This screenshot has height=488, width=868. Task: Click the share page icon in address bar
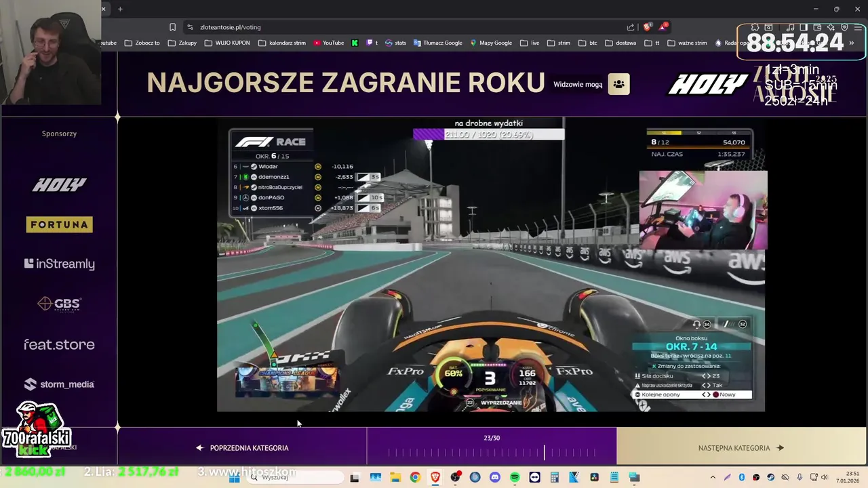(631, 27)
